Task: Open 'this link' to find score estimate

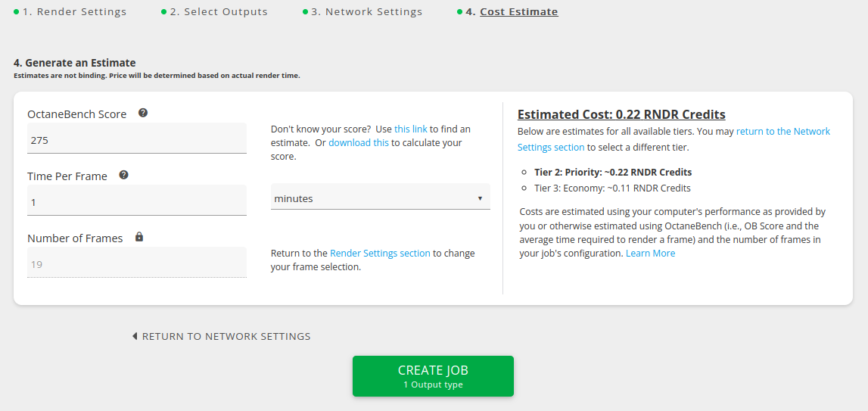Action: (411, 129)
